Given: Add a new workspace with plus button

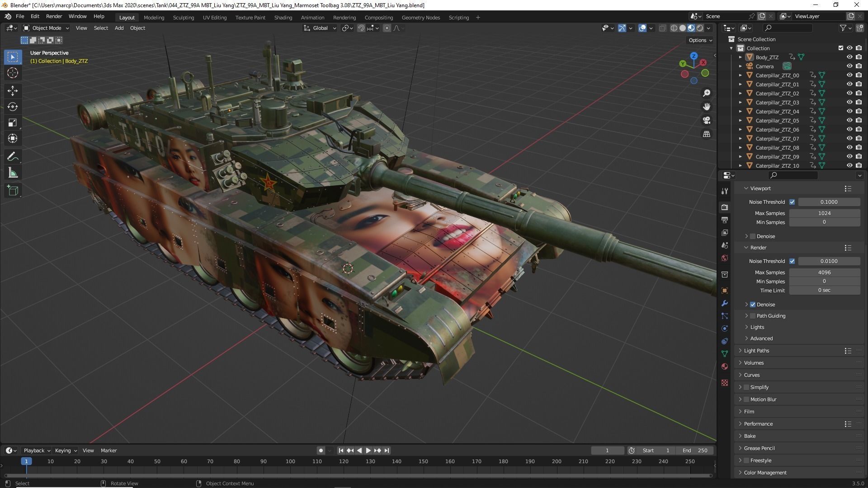Looking at the screenshot, I should 478,18.
